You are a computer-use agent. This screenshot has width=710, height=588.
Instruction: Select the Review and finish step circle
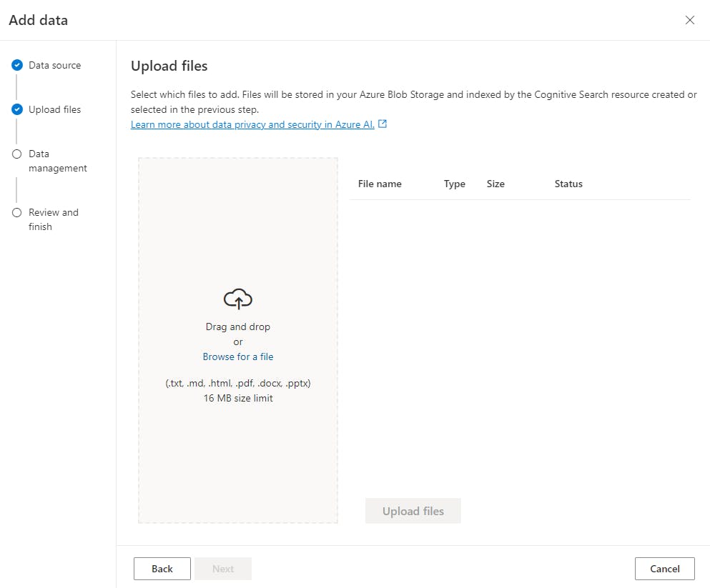point(17,212)
